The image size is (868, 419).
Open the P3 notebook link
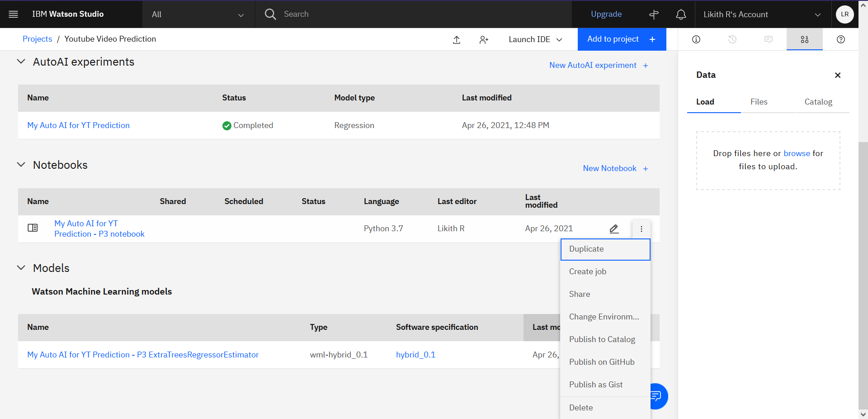pos(99,229)
